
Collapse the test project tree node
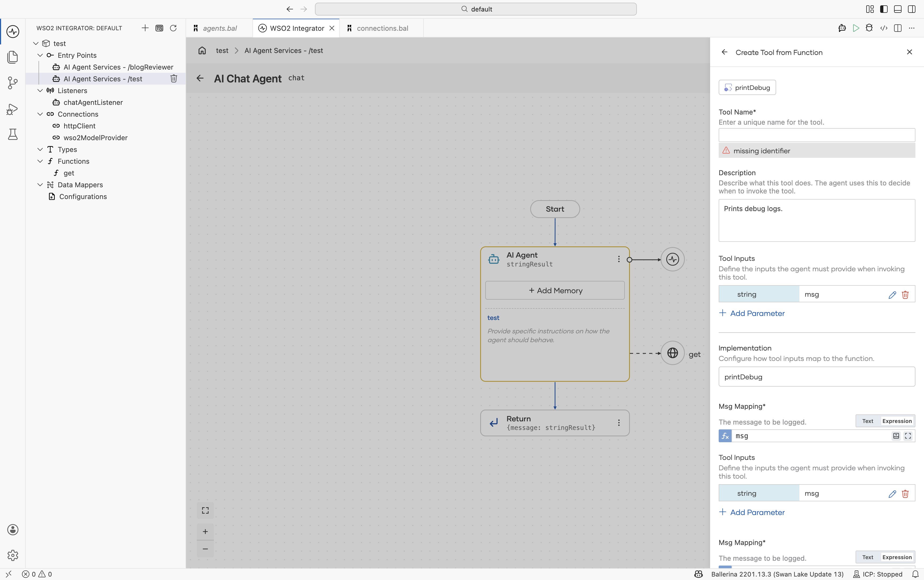click(36, 43)
